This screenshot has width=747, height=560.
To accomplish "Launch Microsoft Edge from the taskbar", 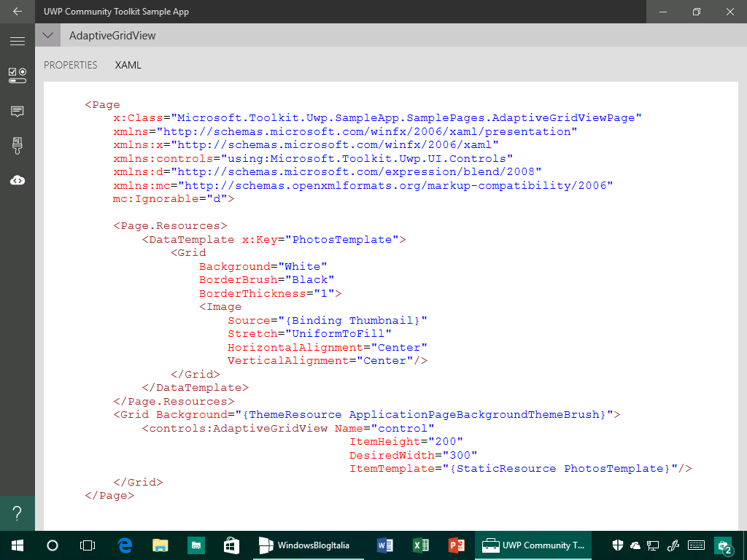I will pos(125,545).
